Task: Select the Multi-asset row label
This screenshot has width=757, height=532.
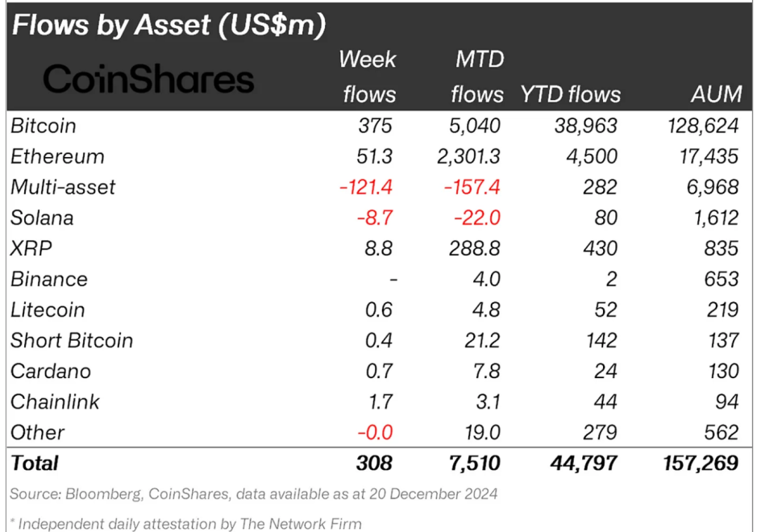Action: coord(63,187)
